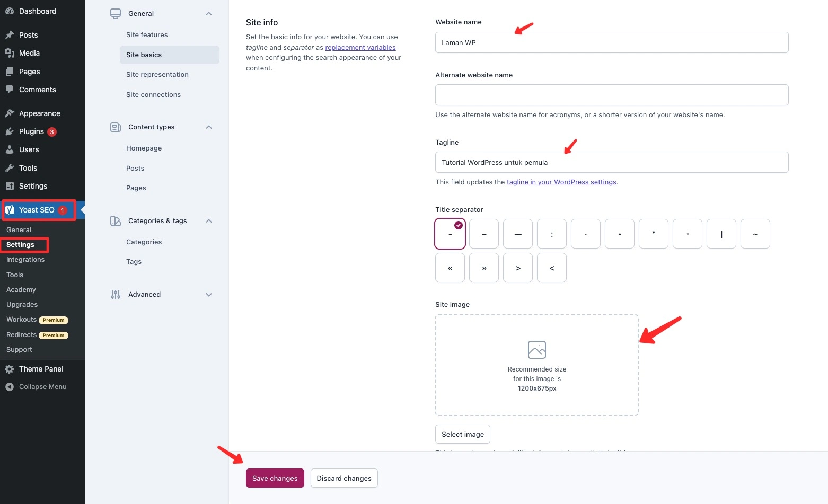Collapse the Content types section chevron
The image size is (828, 504).
[x=209, y=127]
